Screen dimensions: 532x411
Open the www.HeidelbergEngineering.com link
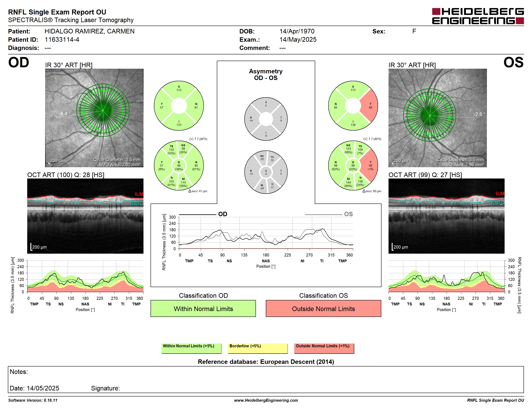266,400
